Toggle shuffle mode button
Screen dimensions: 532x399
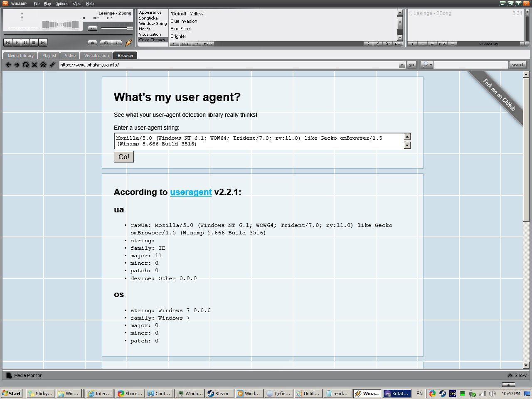[106, 42]
